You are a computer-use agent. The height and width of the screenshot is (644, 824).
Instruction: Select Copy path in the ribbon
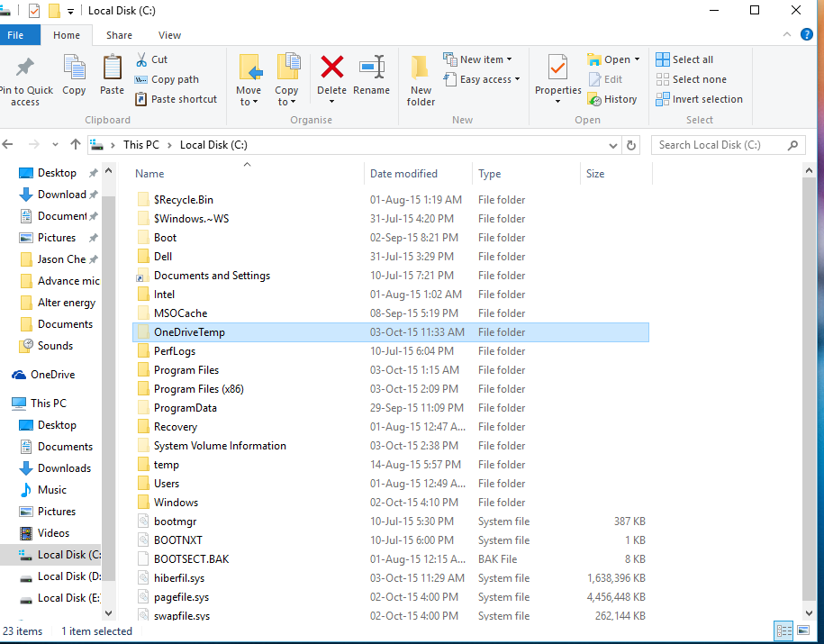[167, 79]
